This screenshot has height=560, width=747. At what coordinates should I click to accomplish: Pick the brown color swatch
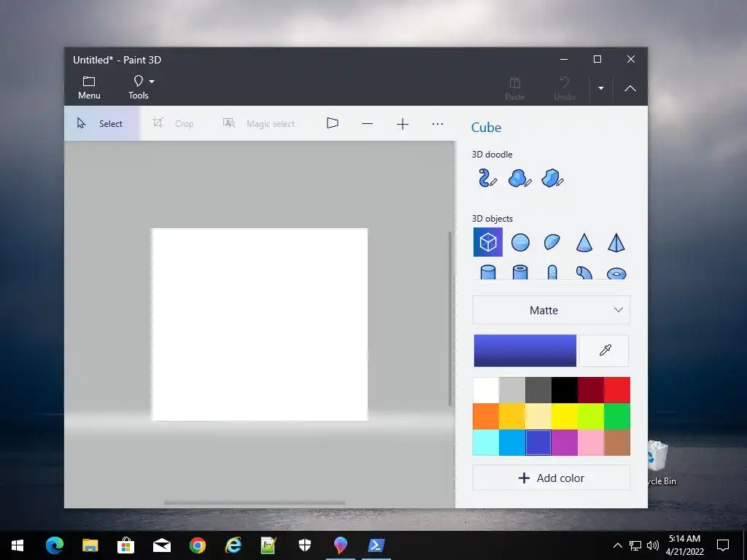click(617, 443)
